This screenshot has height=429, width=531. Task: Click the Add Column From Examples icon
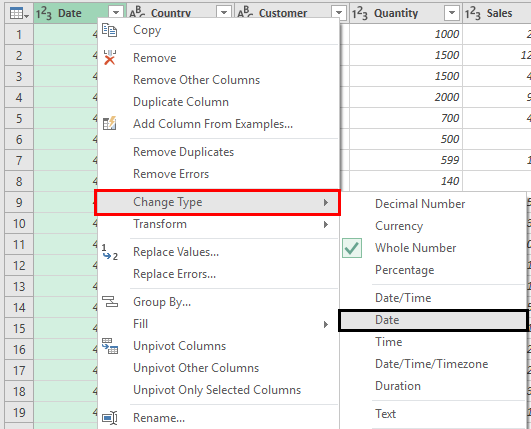[x=110, y=124]
